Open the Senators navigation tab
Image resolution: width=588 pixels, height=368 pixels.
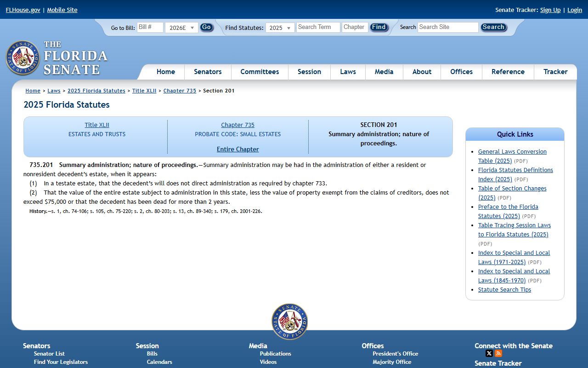click(x=208, y=72)
